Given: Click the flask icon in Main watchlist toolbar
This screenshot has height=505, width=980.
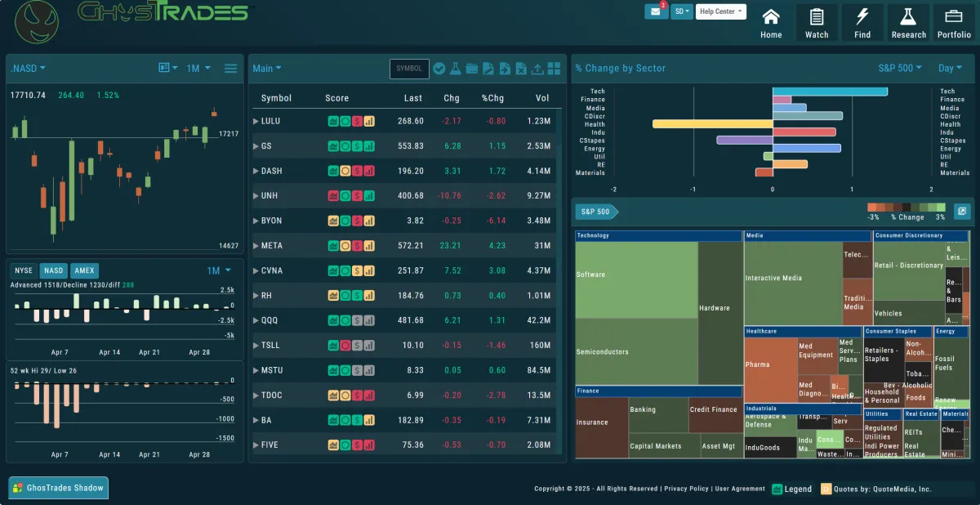Looking at the screenshot, I should click(456, 69).
